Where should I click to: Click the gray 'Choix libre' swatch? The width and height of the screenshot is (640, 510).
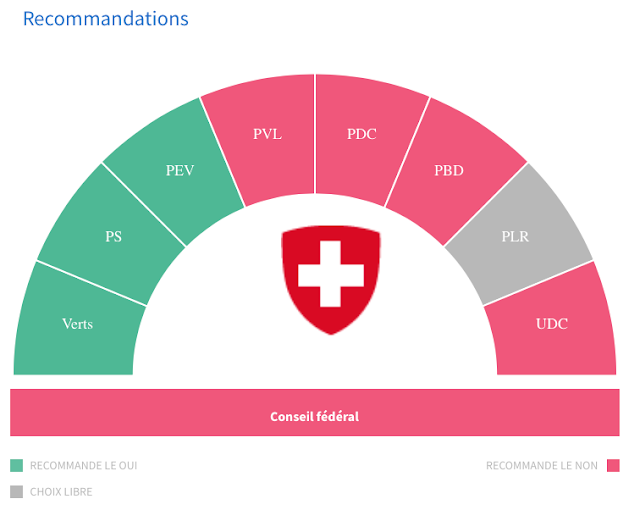point(16,491)
